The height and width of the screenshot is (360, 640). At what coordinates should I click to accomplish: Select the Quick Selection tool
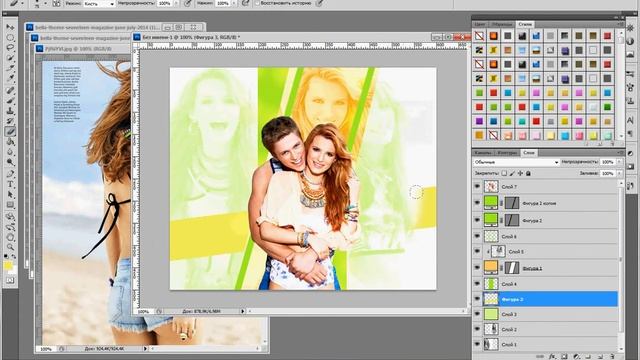[x=10, y=58]
